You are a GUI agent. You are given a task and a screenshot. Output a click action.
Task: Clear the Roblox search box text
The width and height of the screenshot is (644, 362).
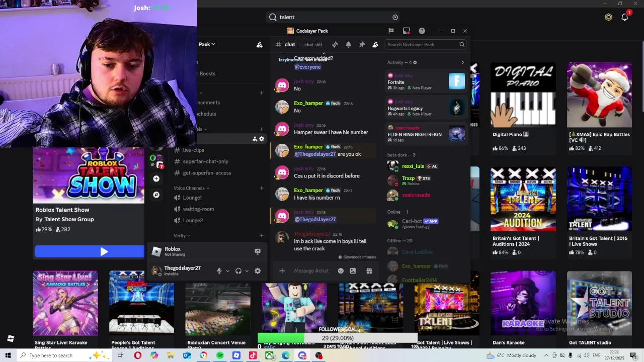point(395,17)
